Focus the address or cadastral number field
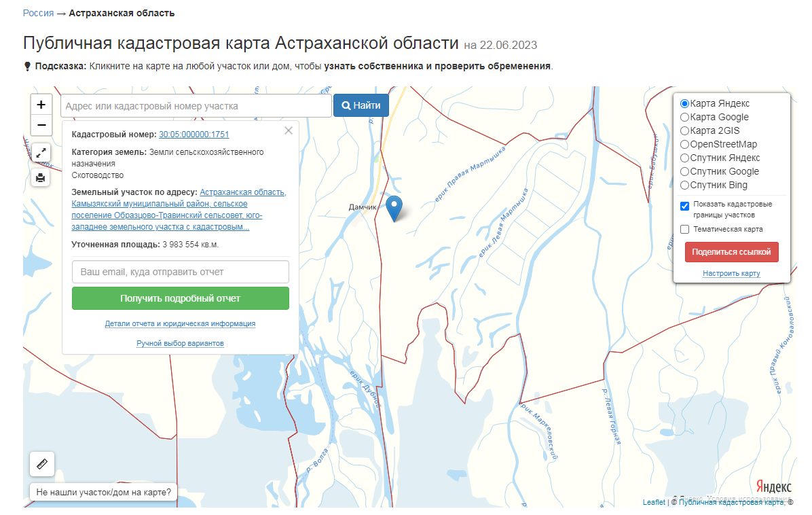This screenshot has height=515, width=812. pos(196,106)
